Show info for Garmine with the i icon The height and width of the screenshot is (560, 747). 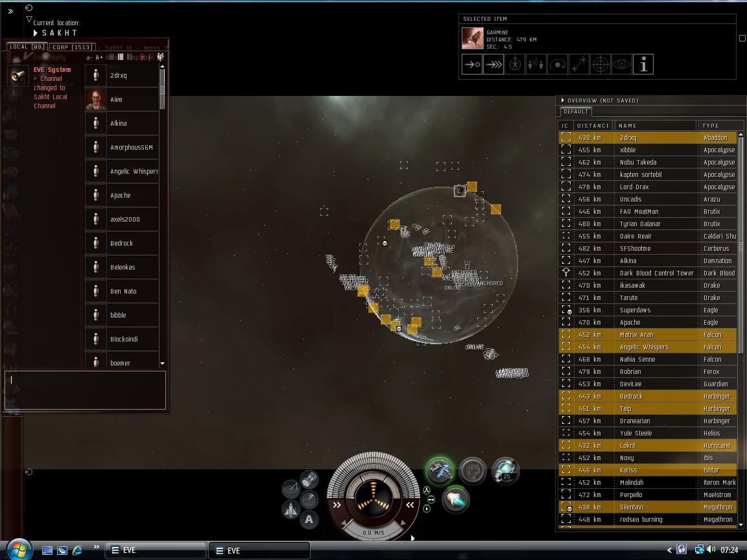coord(643,64)
